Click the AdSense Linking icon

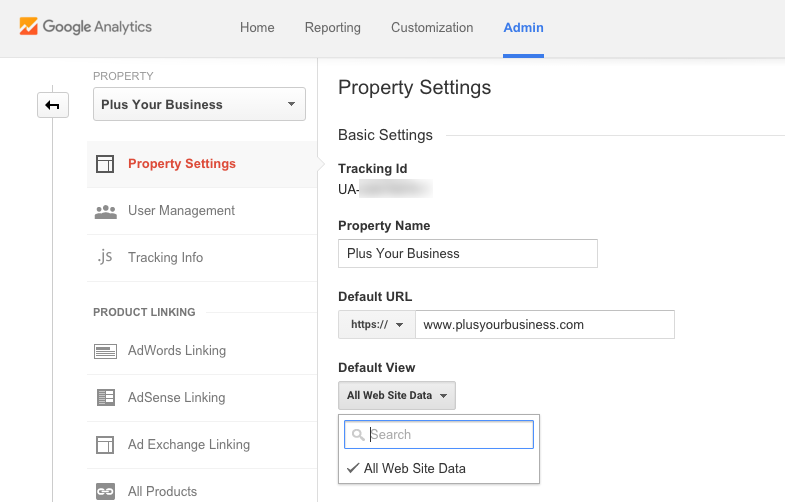[106, 397]
